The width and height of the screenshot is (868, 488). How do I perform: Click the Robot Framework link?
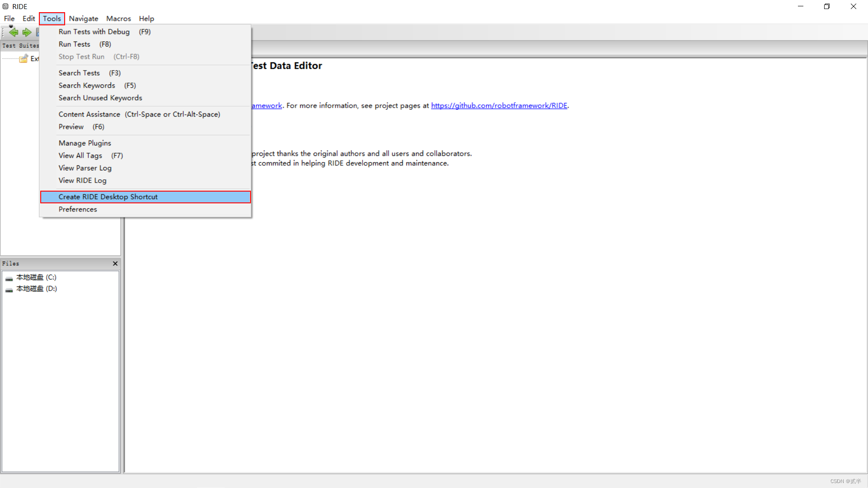[267, 105]
